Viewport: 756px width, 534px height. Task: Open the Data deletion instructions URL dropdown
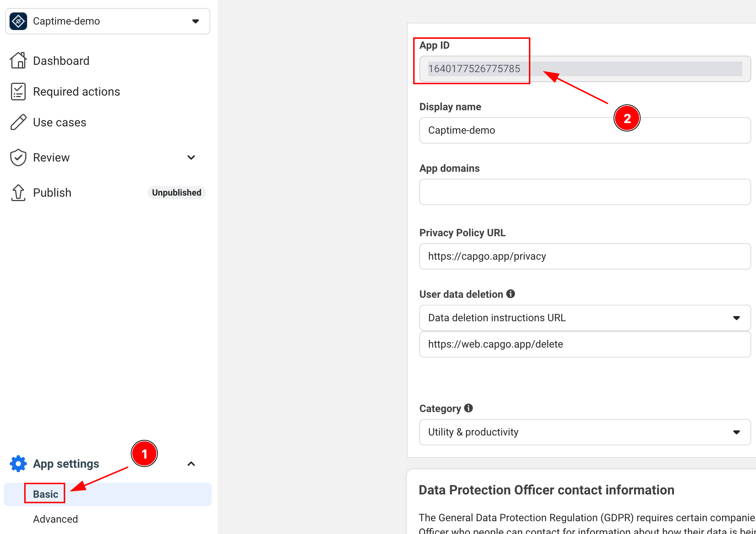pos(737,318)
